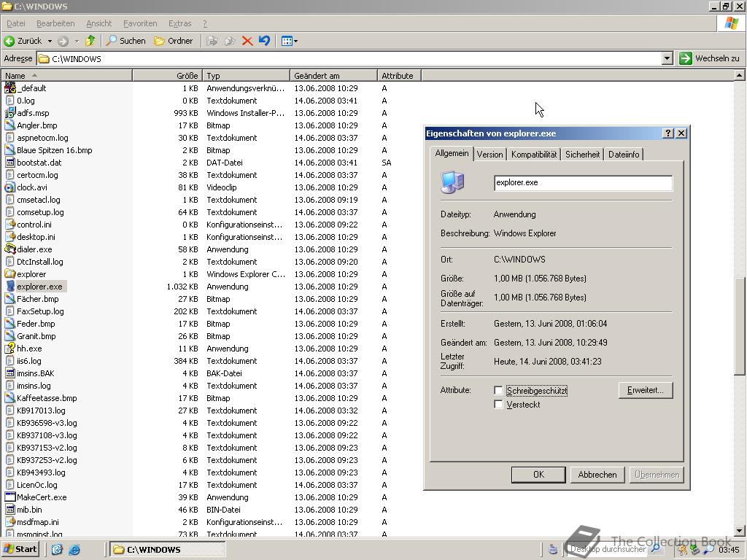Select the MakeCert.exe application icon
747x560 pixels.
pos(10,497)
